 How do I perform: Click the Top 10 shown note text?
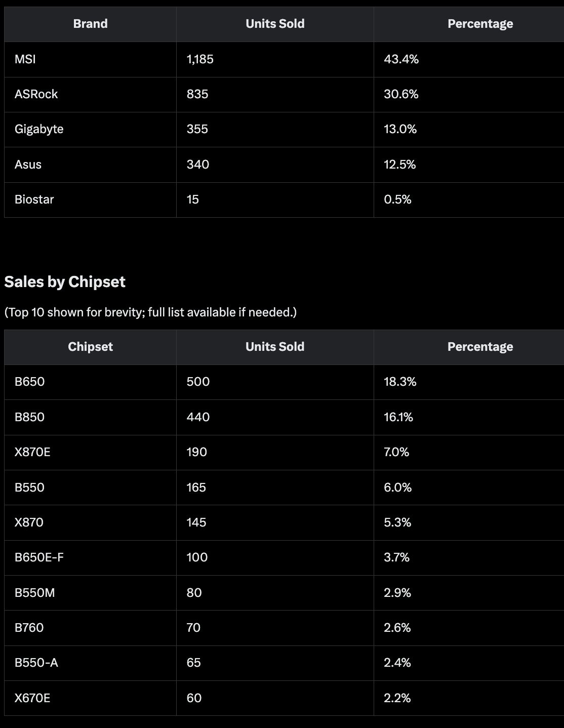pyautogui.click(x=150, y=312)
